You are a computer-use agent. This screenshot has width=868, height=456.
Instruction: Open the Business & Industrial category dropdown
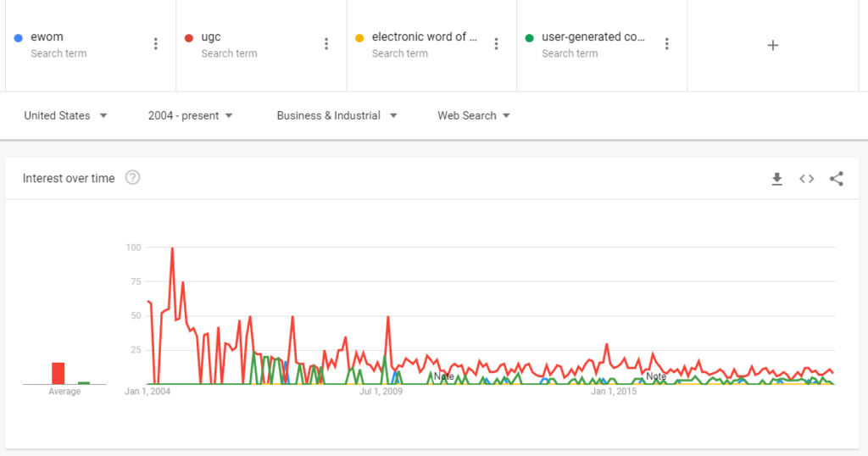click(x=337, y=115)
